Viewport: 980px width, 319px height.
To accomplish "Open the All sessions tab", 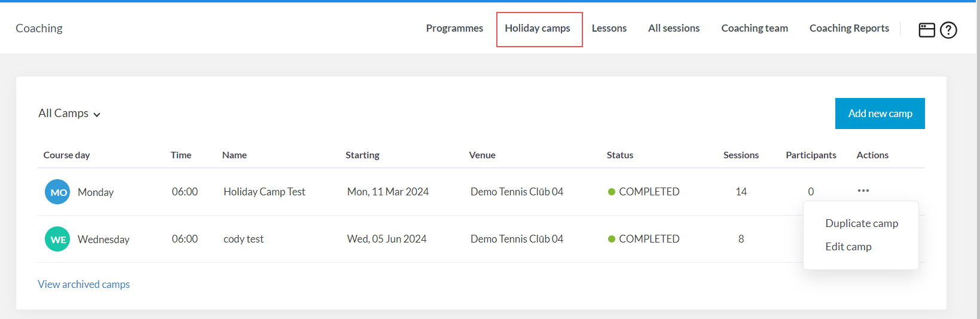I will (x=674, y=28).
